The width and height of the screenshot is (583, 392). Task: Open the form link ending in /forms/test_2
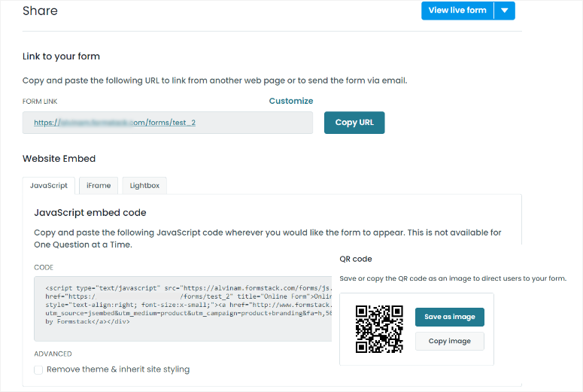coord(114,123)
